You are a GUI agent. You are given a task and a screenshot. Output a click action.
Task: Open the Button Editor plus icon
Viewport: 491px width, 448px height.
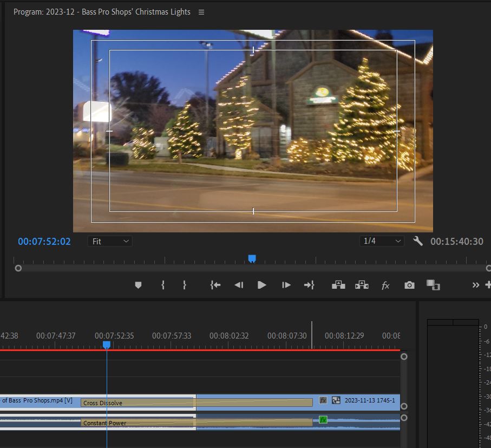pyautogui.click(x=488, y=285)
